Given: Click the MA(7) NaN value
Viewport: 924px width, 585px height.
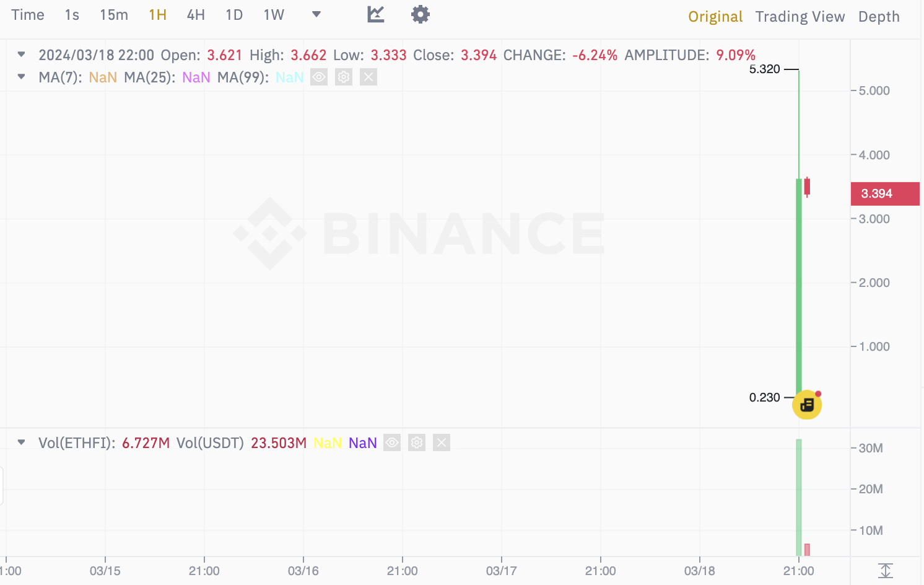Looking at the screenshot, I should coord(103,77).
